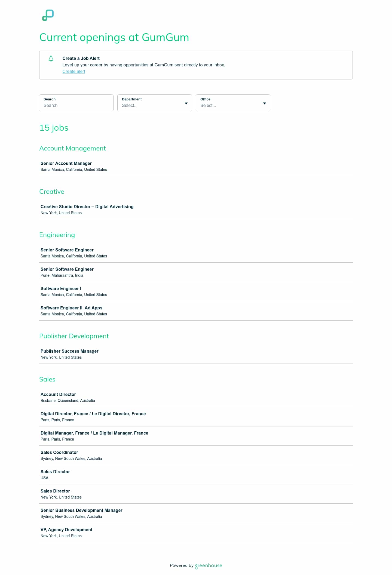The height and width of the screenshot is (575, 392).
Task: Click the Account Management heading
Action: [x=72, y=148]
